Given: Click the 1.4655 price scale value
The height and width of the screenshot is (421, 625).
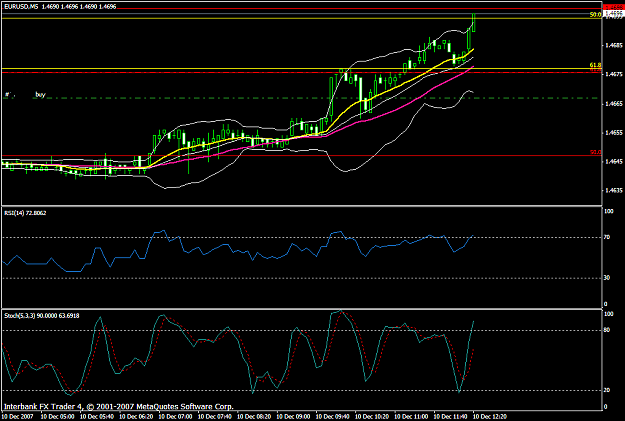Looking at the screenshot, I should (x=614, y=132).
